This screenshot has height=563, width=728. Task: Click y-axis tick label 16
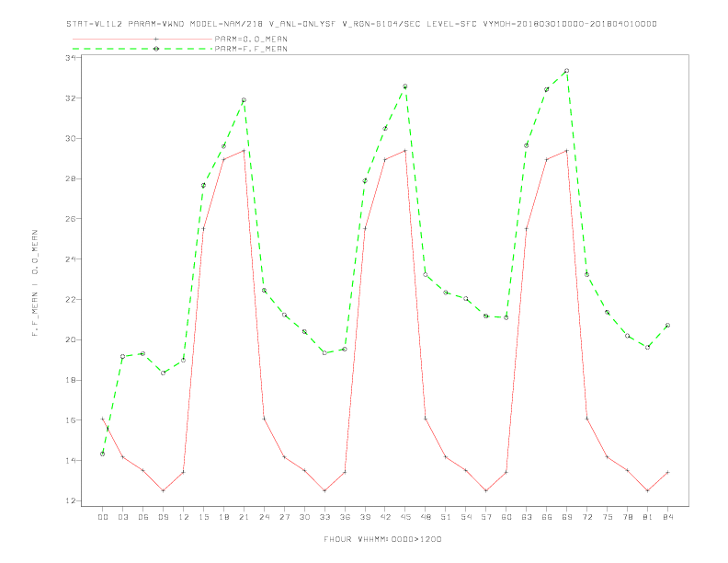click(71, 420)
